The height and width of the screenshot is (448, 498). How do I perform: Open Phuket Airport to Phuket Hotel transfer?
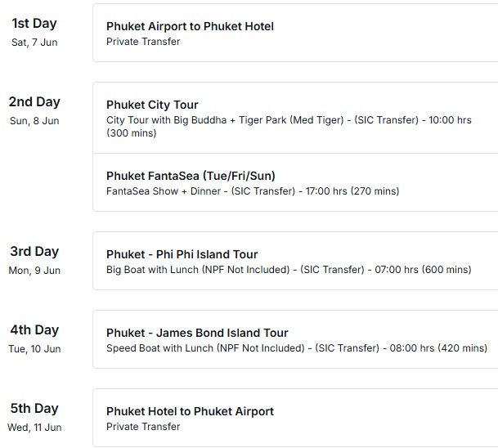190,26
